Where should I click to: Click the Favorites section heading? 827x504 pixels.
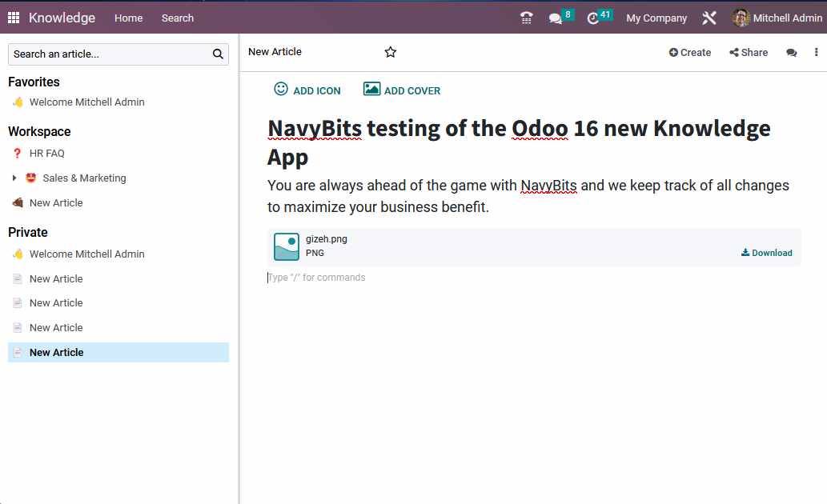click(34, 82)
